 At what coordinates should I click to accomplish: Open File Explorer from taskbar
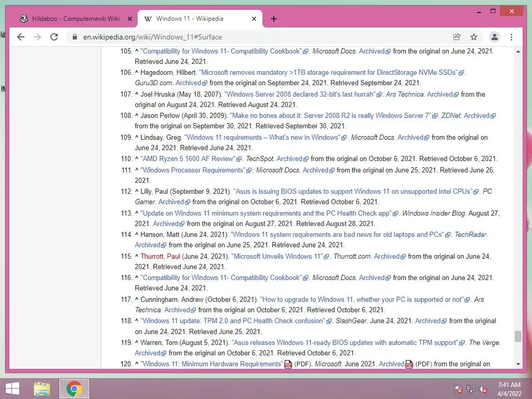(x=42, y=389)
